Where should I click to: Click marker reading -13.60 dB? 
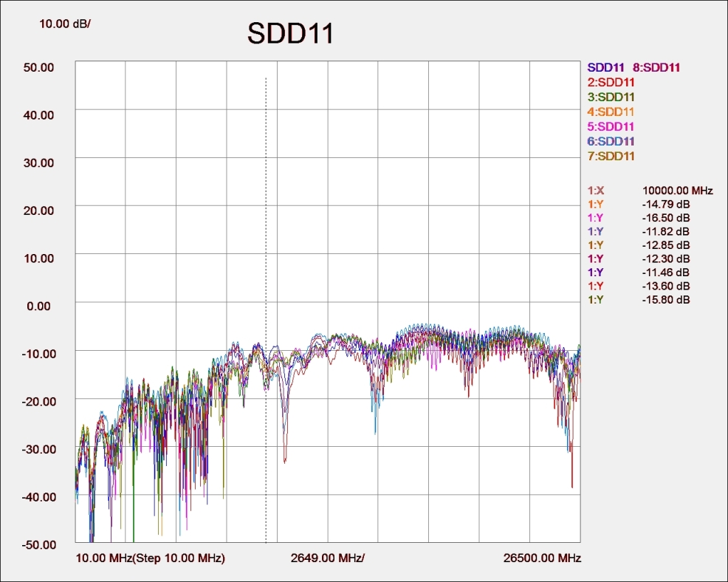pos(666,286)
